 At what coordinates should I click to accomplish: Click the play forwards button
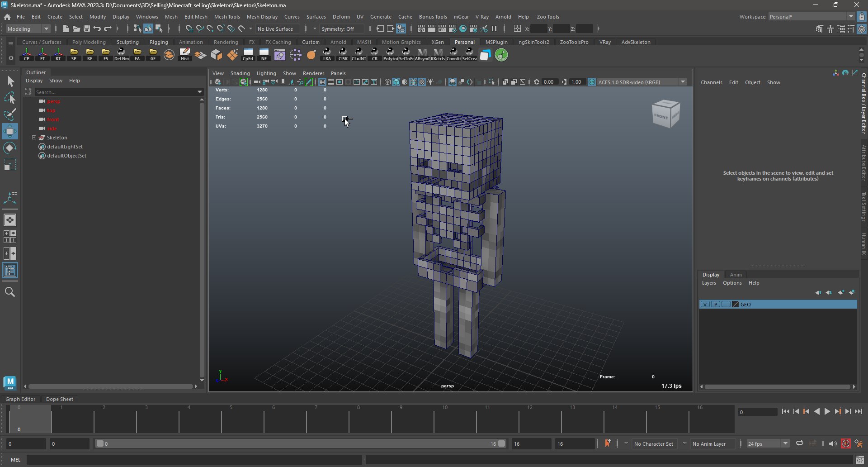point(827,411)
